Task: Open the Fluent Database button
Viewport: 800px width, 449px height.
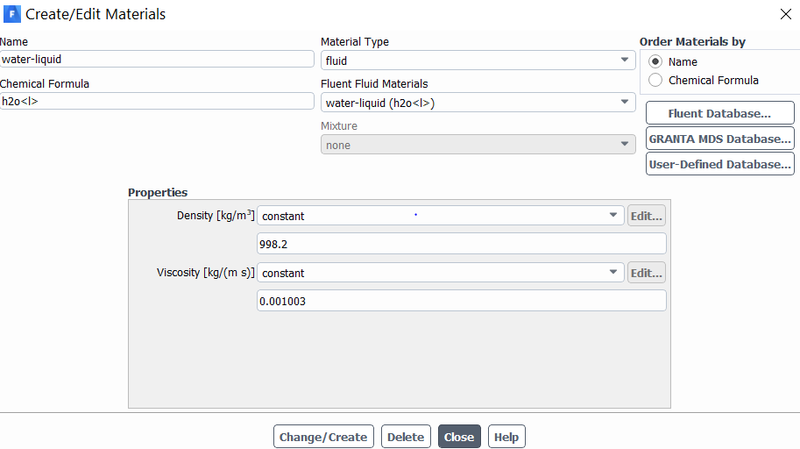Action: click(x=720, y=113)
